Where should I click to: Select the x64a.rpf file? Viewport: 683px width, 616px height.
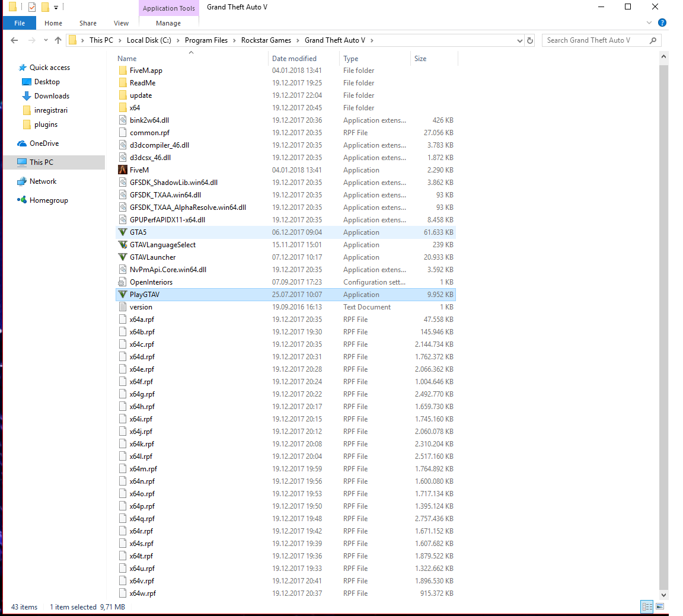point(286,320)
